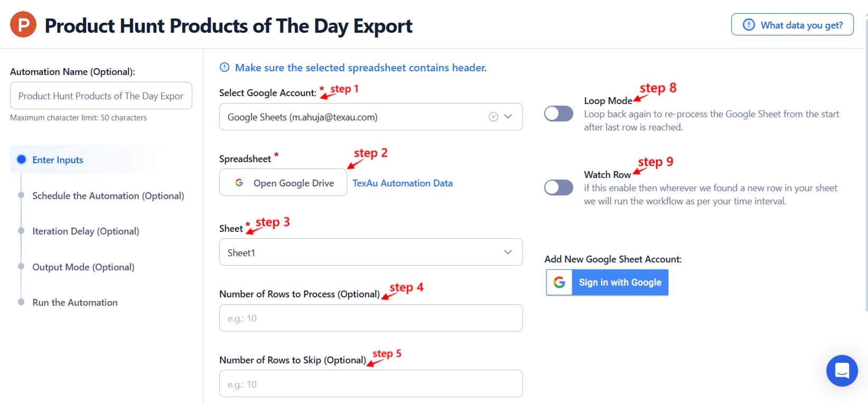
Task: Turn on the Watch Row switch
Action: click(558, 187)
